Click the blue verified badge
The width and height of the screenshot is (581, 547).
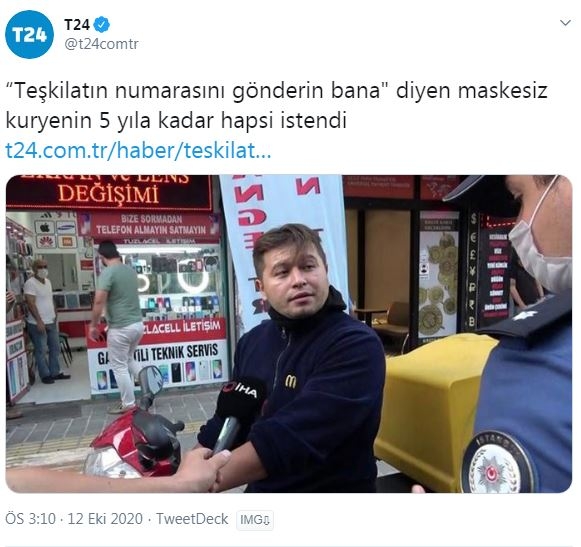coord(101,25)
